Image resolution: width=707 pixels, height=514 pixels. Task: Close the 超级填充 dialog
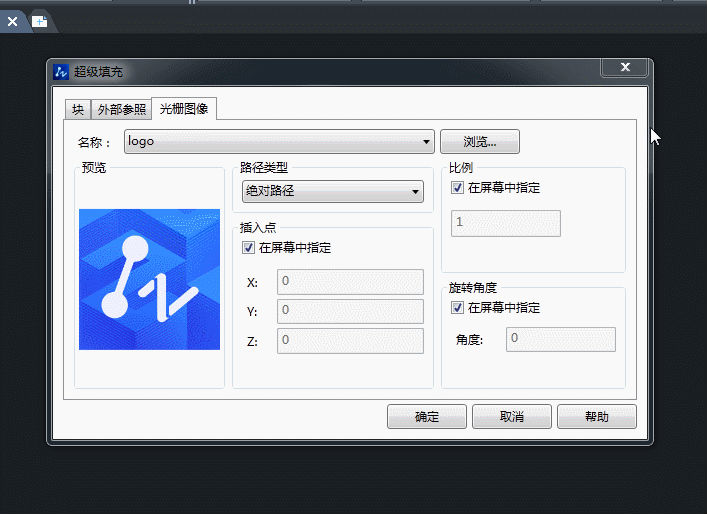625,68
